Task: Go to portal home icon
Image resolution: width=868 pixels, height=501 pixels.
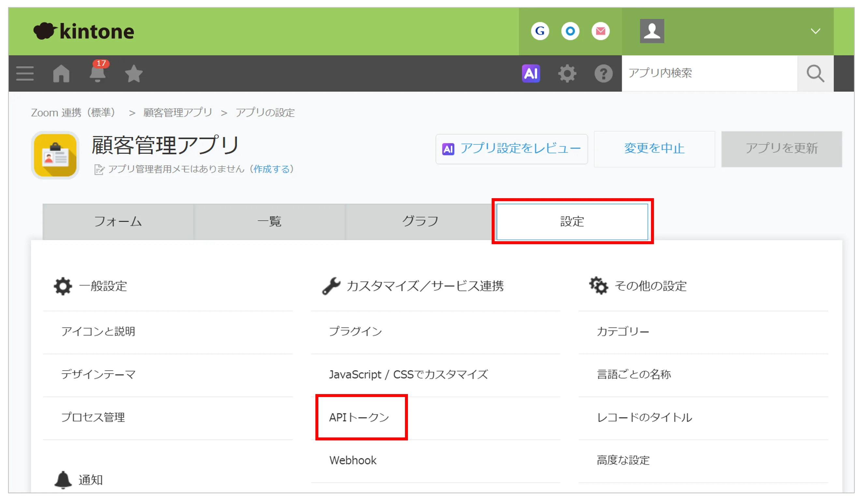Action: pos(61,74)
